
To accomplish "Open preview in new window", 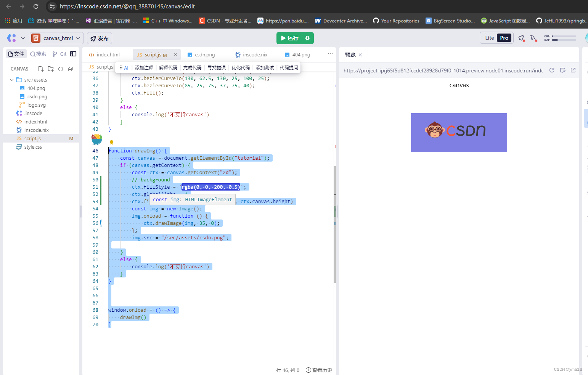I will click(573, 70).
